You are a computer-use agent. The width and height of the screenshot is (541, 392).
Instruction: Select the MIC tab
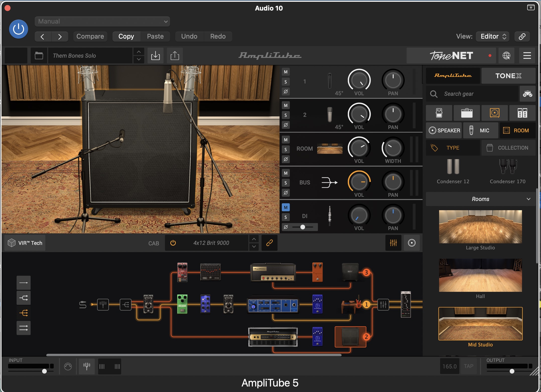pyautogui.click(x=480, y=131)
